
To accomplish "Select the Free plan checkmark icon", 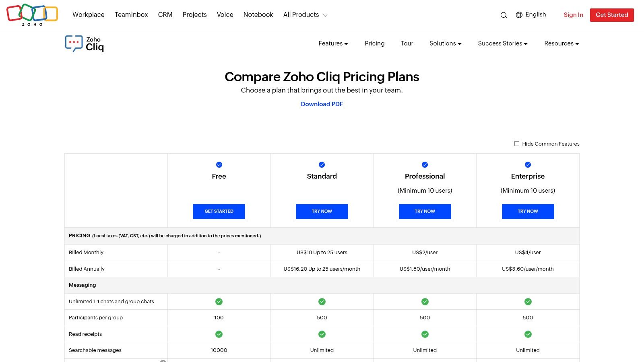I will pos(219,165).
